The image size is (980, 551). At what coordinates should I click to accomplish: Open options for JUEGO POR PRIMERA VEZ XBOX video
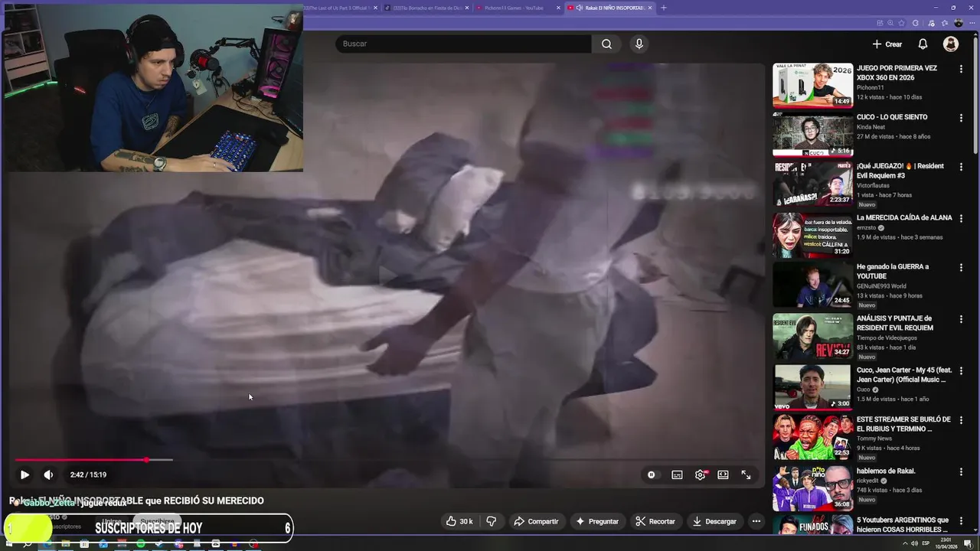pyautogui.click(x=961, y=69)
